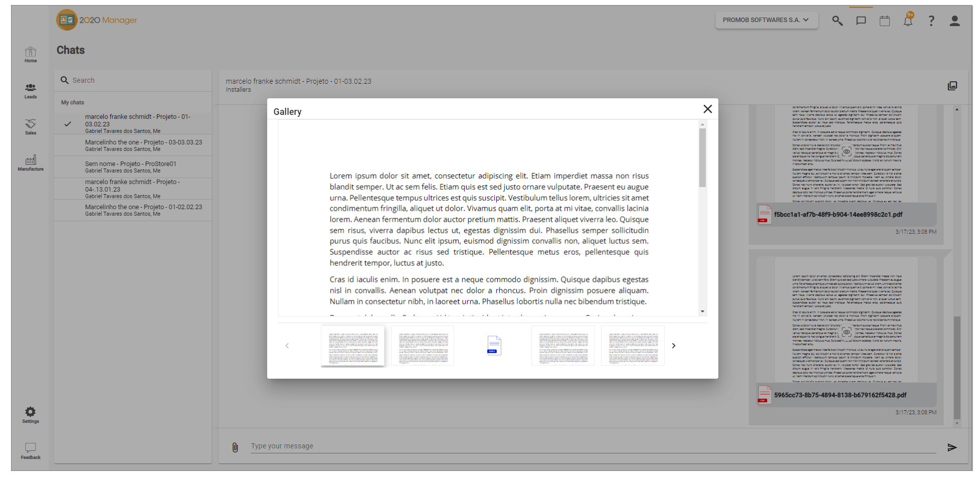Screen dimensions: 980x482
Task: Preview f5bcc1a1 PDF using its eye icon
Action: (847, 151)
